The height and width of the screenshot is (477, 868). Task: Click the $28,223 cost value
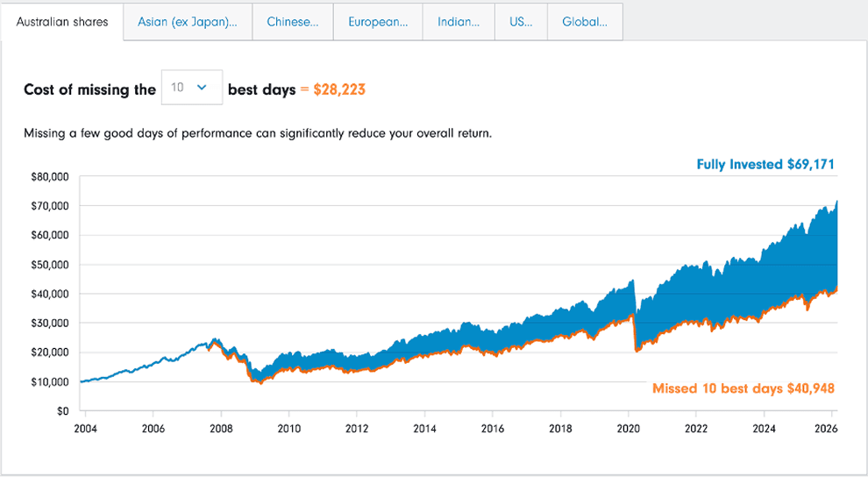click(x=339, y=89)
